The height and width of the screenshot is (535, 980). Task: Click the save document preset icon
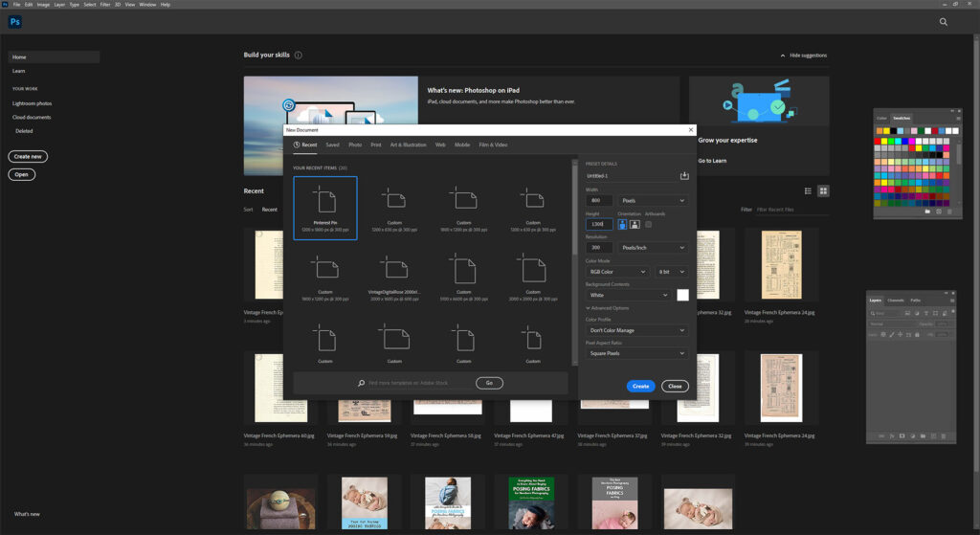(x=684, y=176)
